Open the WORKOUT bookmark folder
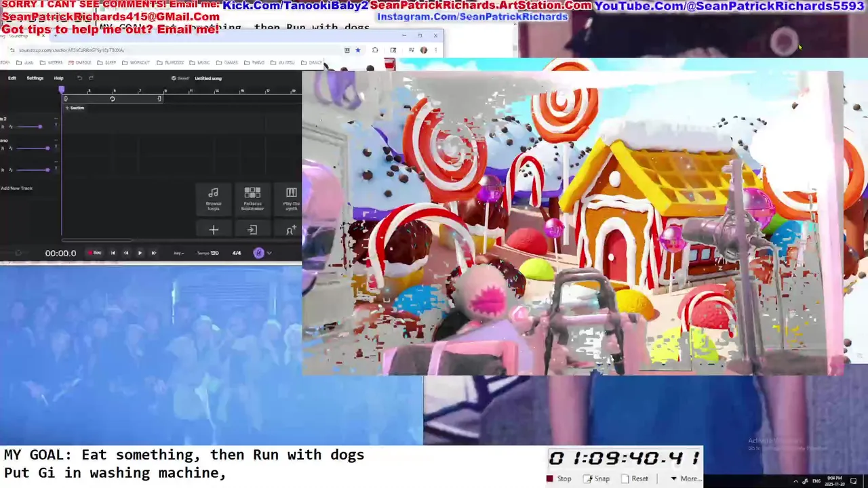Viewport: 868px width, 488px height. pyautogui.click(x=136, y=62)
